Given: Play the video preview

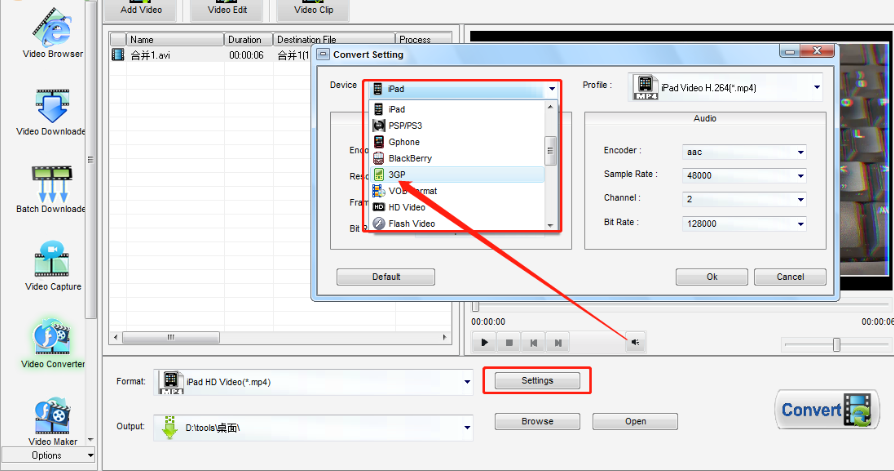Looking at the screenshot, I should coord(484,343).
